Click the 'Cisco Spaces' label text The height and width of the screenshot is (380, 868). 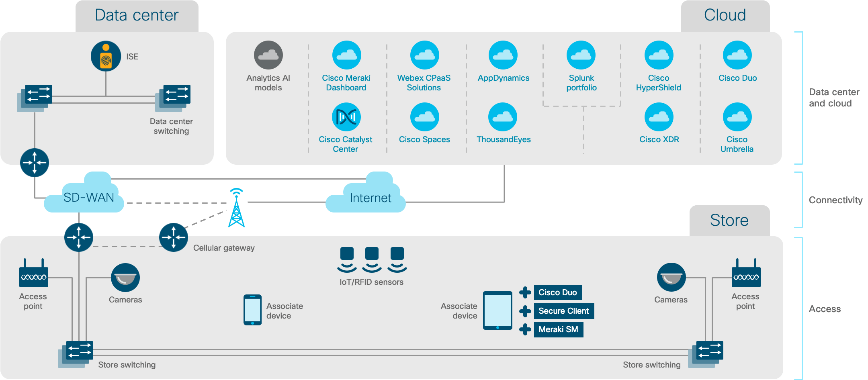click(x=424, y=139)
